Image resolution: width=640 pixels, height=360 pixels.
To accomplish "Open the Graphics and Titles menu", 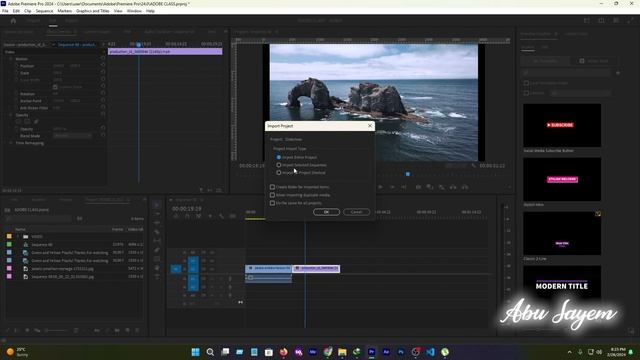I will [x=93, y=11].
